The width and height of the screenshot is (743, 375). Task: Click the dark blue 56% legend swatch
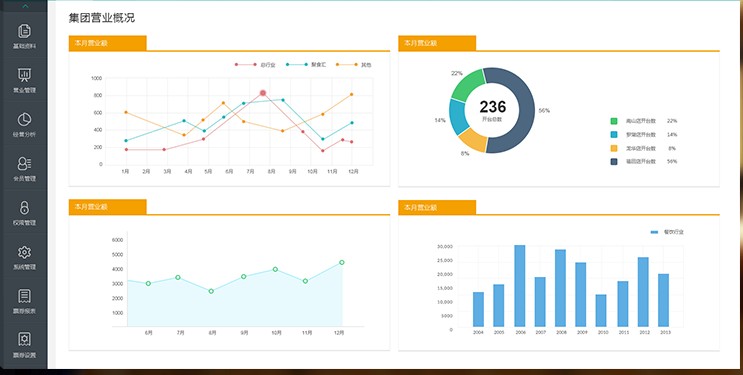(614, 162)
